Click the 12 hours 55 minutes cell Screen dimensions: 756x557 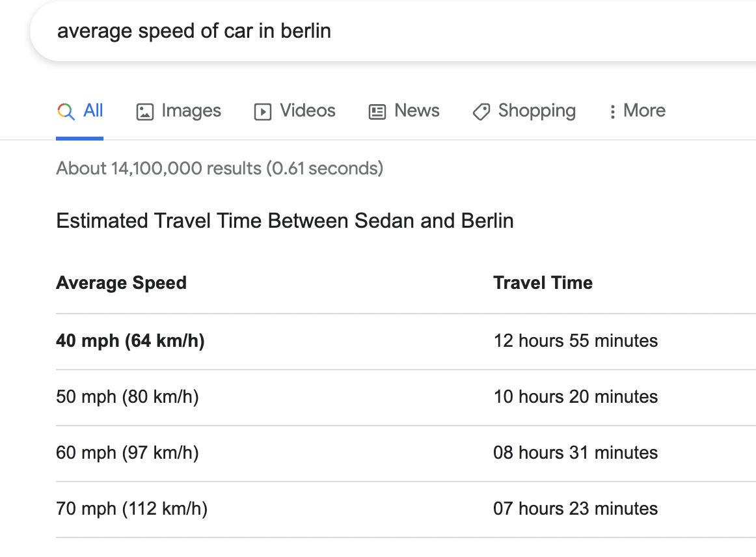[x=576, y=341]
